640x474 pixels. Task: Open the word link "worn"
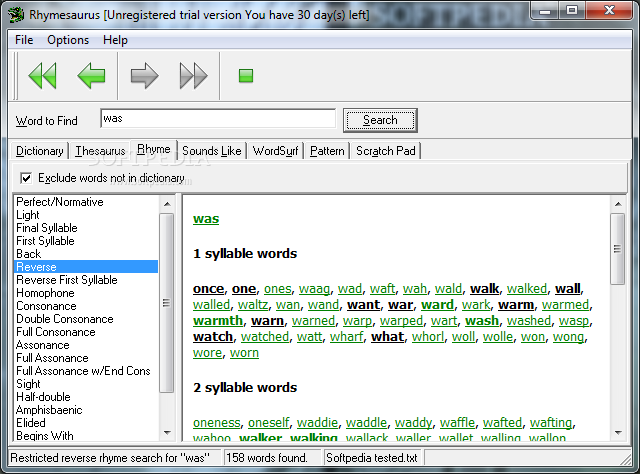click(x=244, y=353)
